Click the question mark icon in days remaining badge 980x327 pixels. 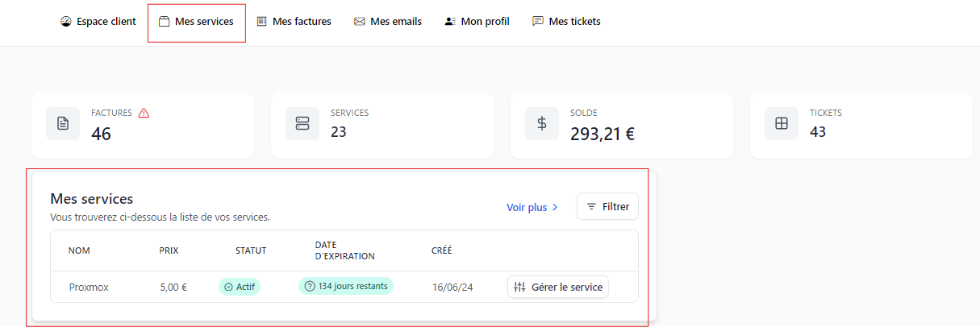click(x=309, y=286)
